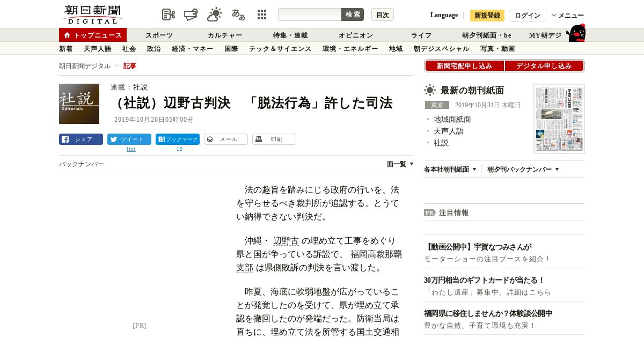The width and height of the screenshot is (644, 338).
Task: Click inside the search input field
Action: pyautogui.click(x=310, y=14)
